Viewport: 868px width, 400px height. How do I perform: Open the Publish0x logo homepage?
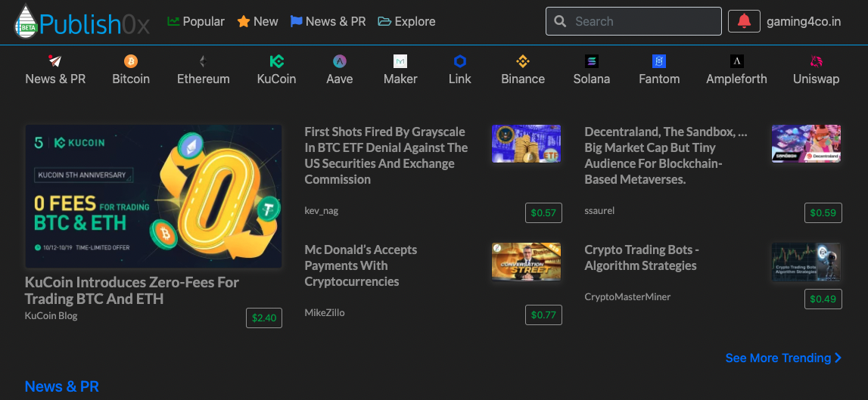point(82,22)
